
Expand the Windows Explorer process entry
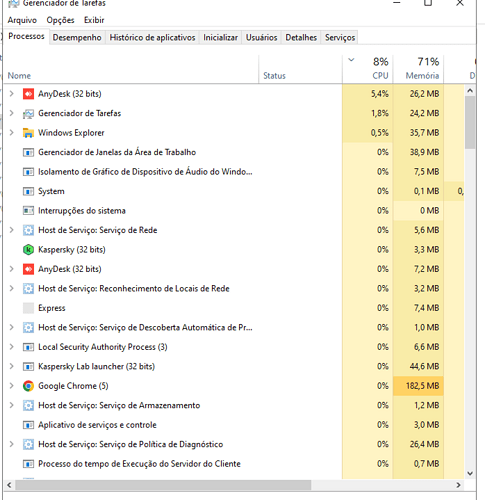(12, 133)
